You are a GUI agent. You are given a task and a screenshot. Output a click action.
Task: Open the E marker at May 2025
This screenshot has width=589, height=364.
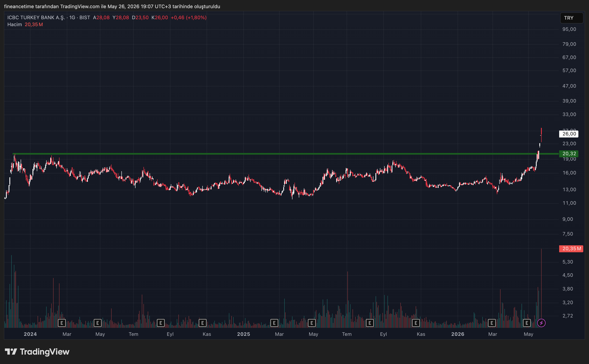312,323
